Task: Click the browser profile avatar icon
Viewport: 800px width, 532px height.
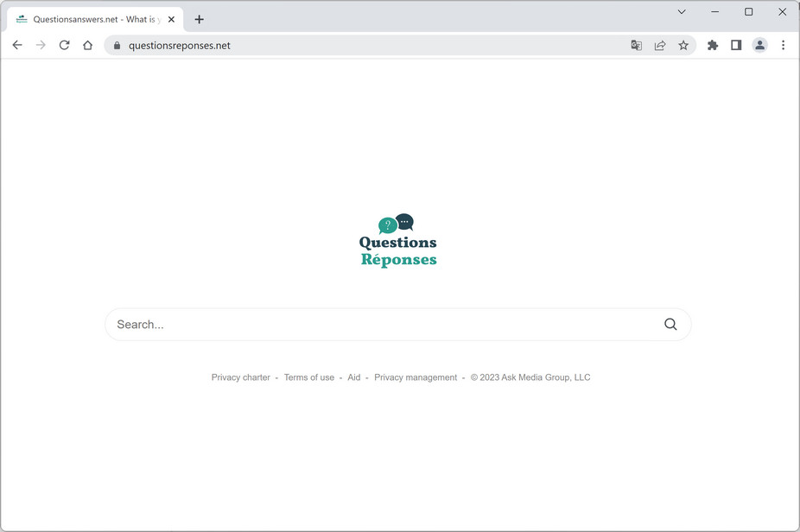Action: [x=759, y=45]
